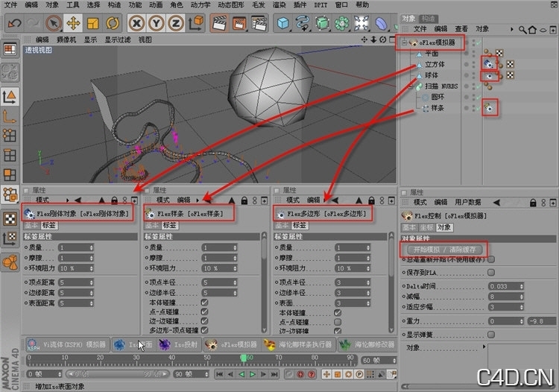The height and width of the screenshot is (392, 559).
Task: Click the damping value stepper
Action: [x=522, y=297]
